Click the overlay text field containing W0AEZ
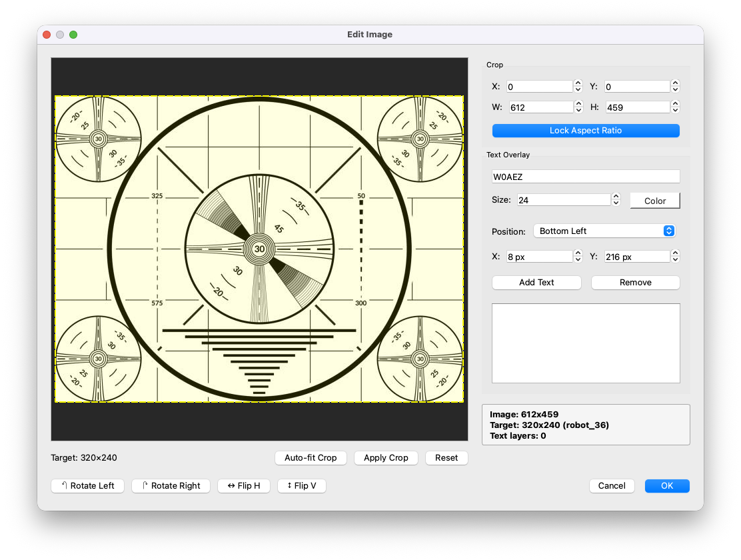Viewport: 741px width, 560px height. 586,177
